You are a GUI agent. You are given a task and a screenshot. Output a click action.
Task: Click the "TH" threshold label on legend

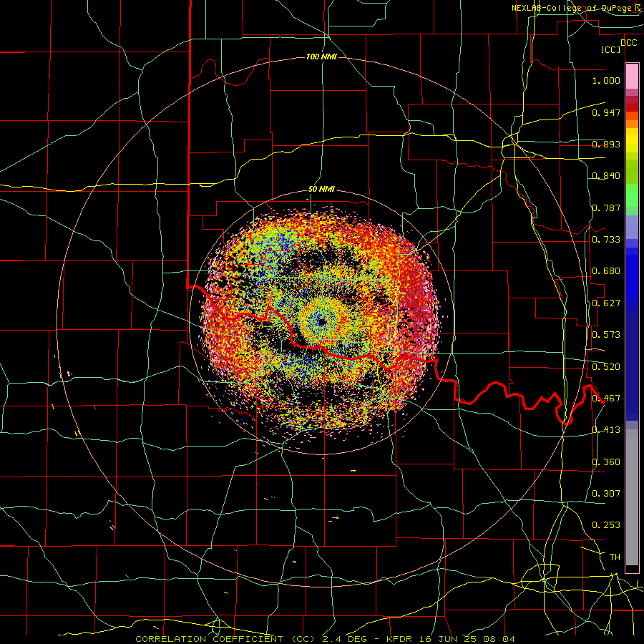click(x=615, y=557)
